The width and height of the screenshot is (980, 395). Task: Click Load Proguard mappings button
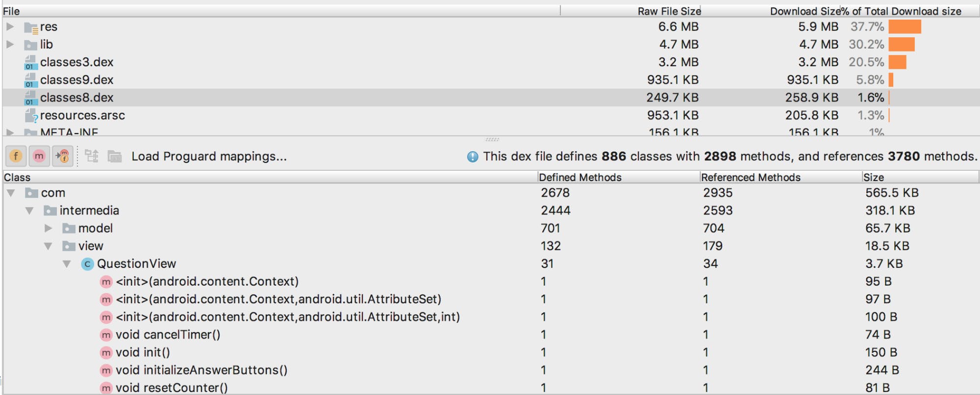209,156
